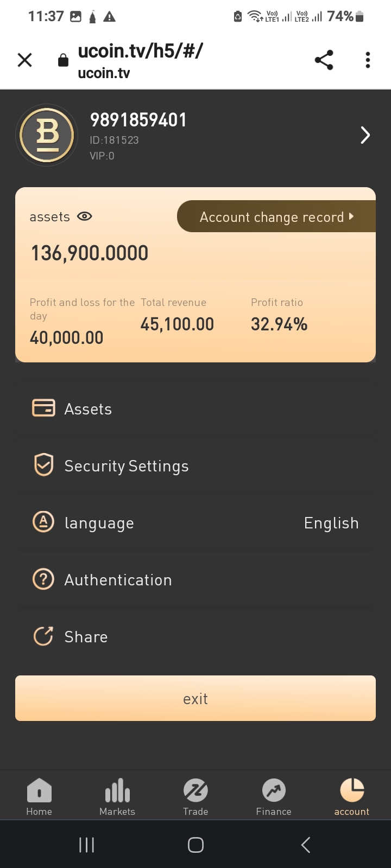Image resolution: width=391 pixels, height=868 pixels.
Task: Tap Android recent apps button
Action: point(87,845)
